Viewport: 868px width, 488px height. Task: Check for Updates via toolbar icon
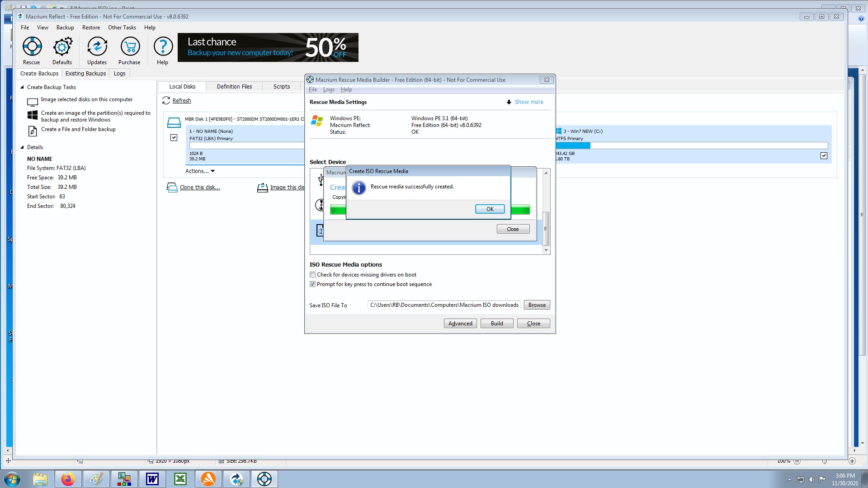(x=97, y=47)
